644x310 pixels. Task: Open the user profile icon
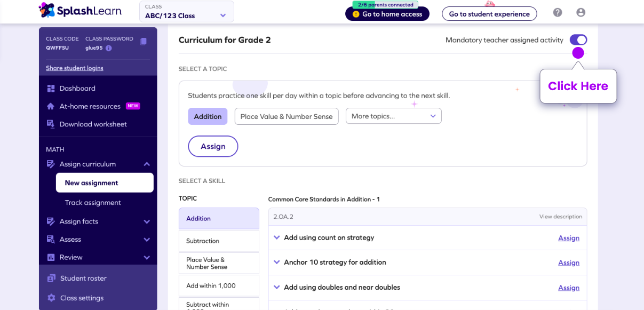click(x=581, y=12)
